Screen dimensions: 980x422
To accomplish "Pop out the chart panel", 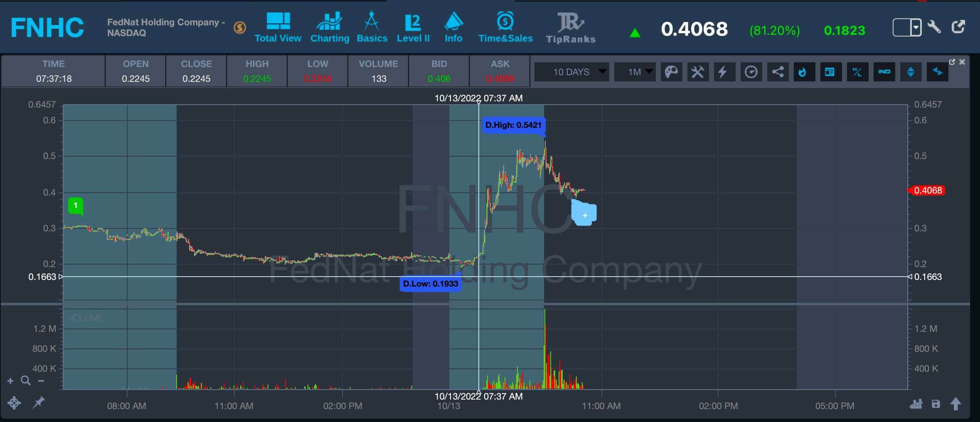I will (x=952, y=62).
